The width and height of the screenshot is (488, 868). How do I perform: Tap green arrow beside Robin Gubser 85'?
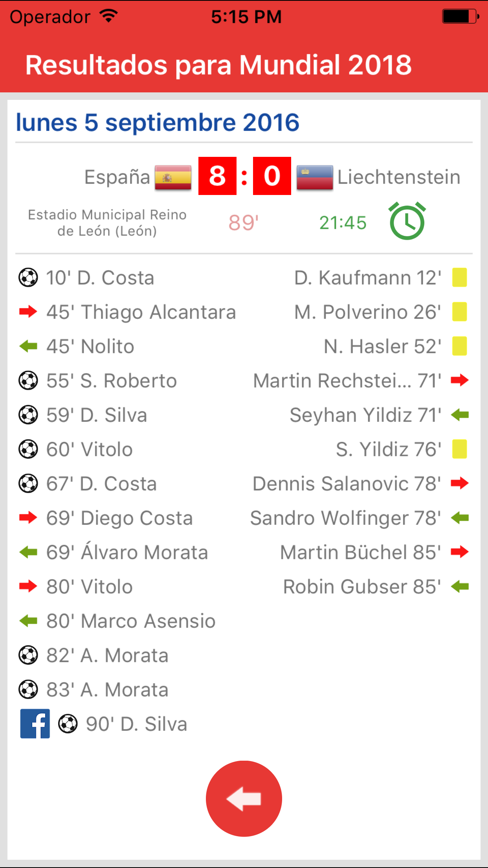click(460, 587)
